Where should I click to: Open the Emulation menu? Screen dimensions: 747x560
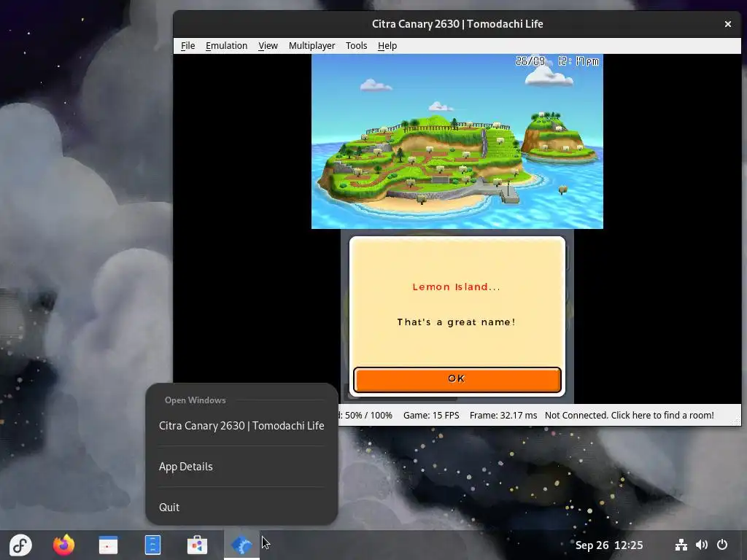226,46
